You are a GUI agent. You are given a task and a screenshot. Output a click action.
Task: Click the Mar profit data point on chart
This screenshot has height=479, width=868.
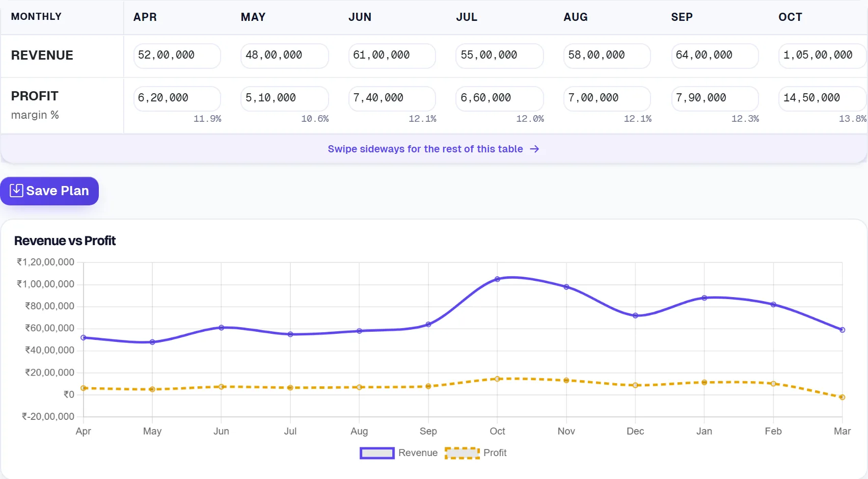tap(842, 397)
